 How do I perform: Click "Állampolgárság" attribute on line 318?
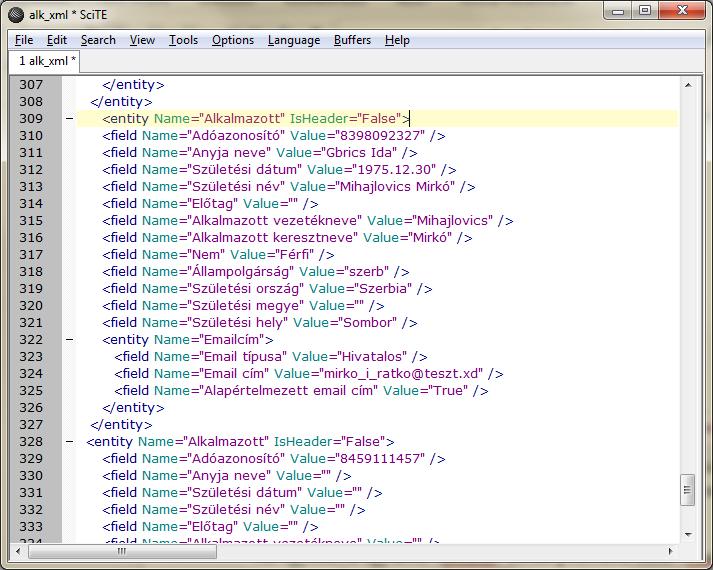tap(241, 272)
